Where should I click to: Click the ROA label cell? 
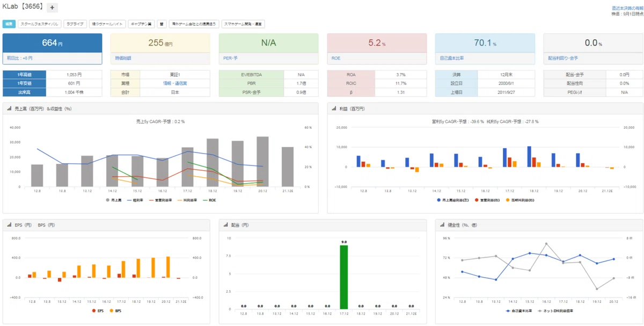(351, 75)
